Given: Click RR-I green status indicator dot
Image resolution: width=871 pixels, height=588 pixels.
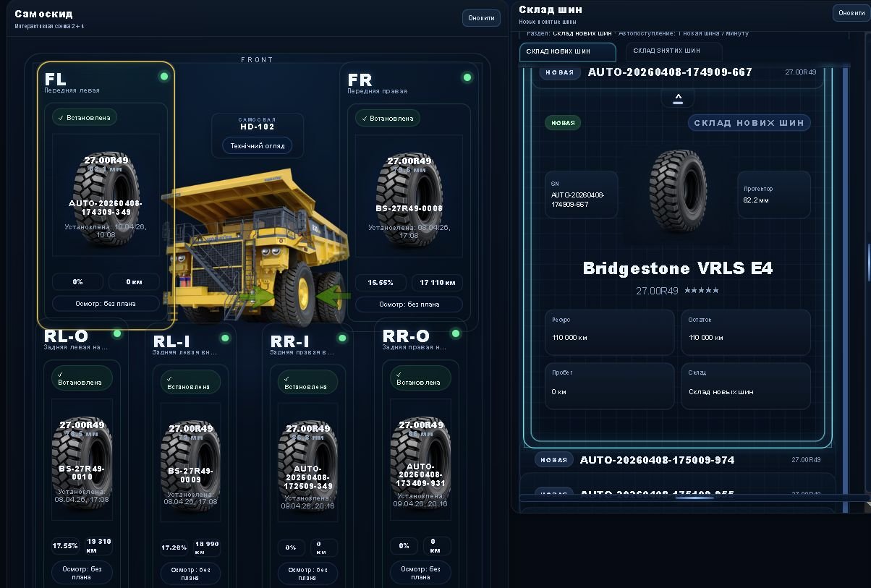Looking at the screenshot, I should [x=342, y=338].
